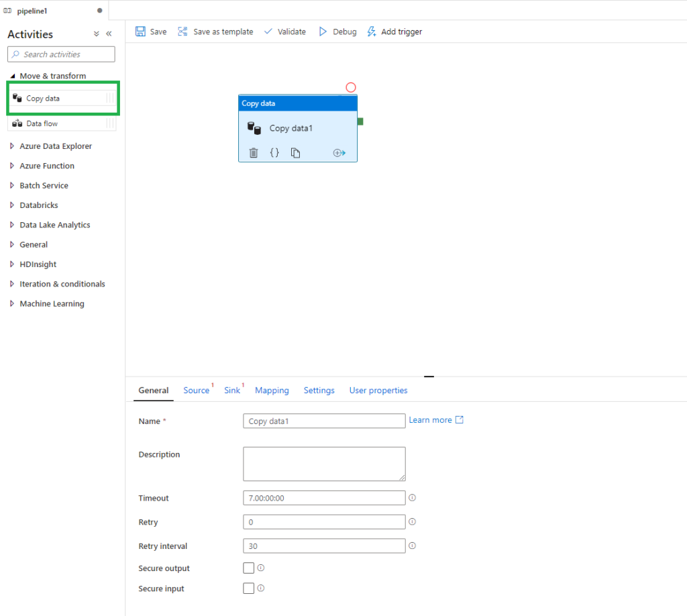Click the Add trigger lightning icon
This screenshot has height=616, width=687.
[372, 32]
